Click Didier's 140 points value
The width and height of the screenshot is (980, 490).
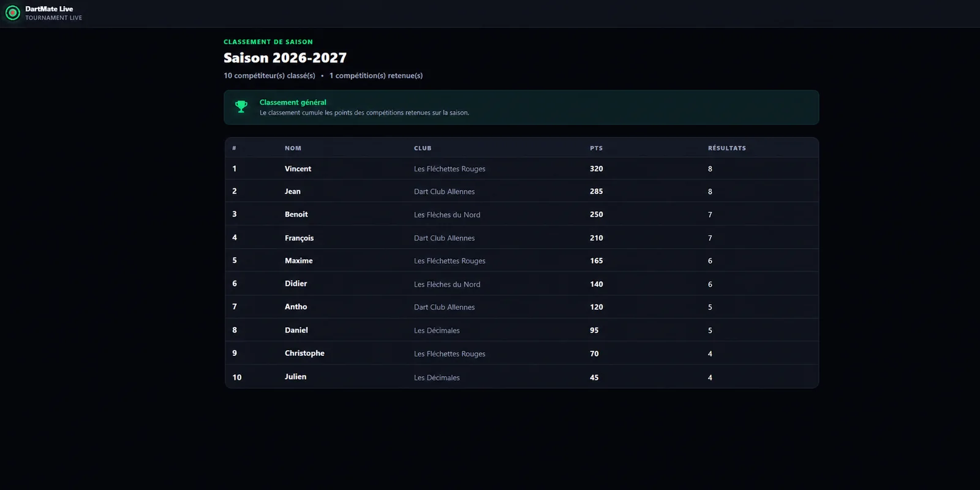597,284
